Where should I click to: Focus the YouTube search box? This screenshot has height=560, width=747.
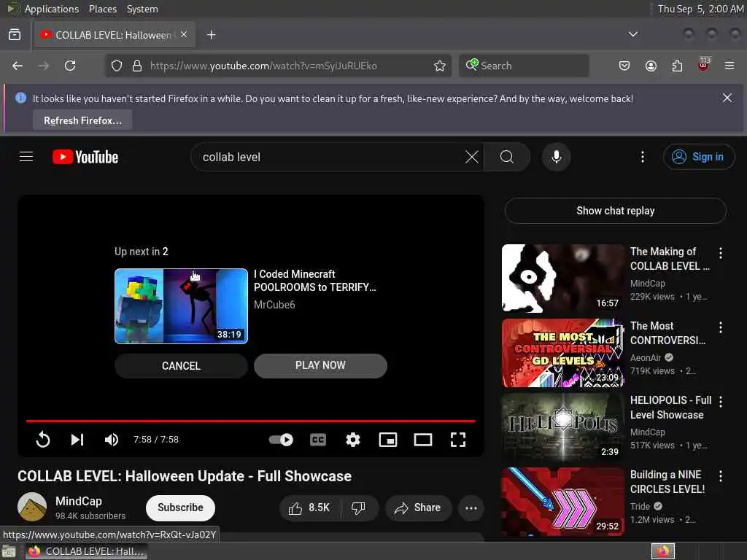[329, 157]
